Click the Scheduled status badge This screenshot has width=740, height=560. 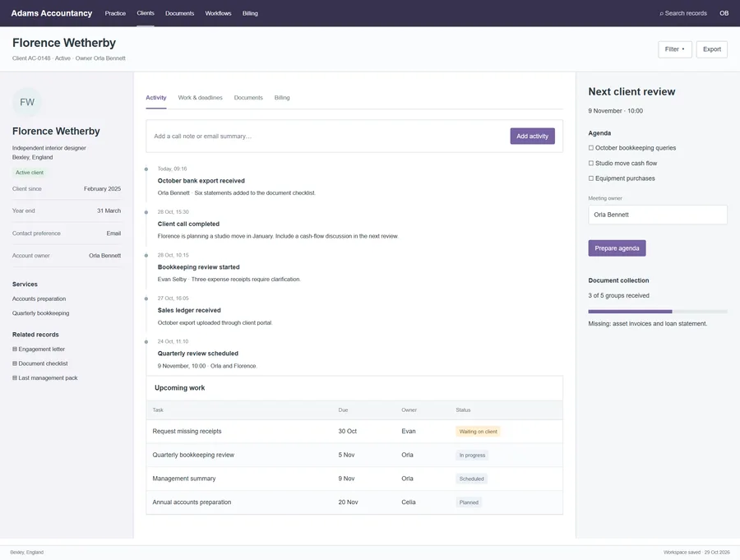click(x=471, y=479)
